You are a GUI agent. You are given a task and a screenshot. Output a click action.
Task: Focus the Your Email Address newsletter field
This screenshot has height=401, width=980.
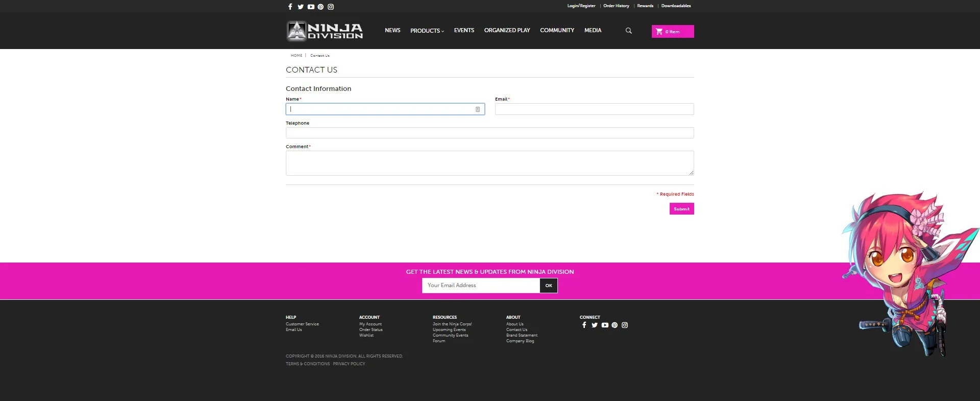[x=481, y=286]
